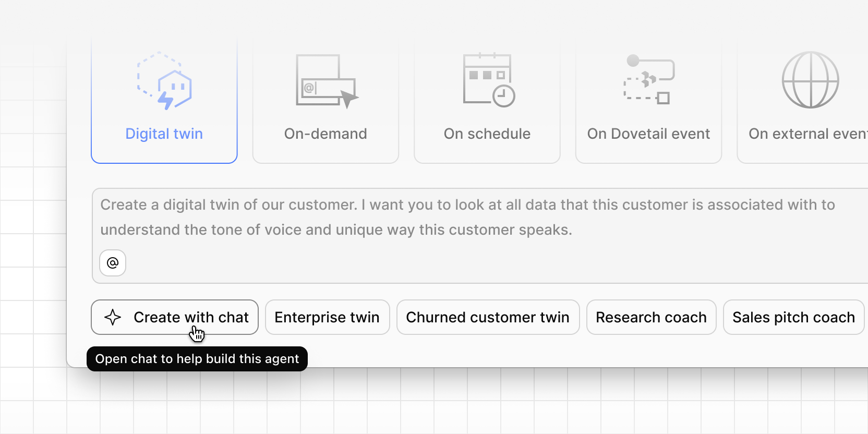Click the On external event globe icon

810,80
